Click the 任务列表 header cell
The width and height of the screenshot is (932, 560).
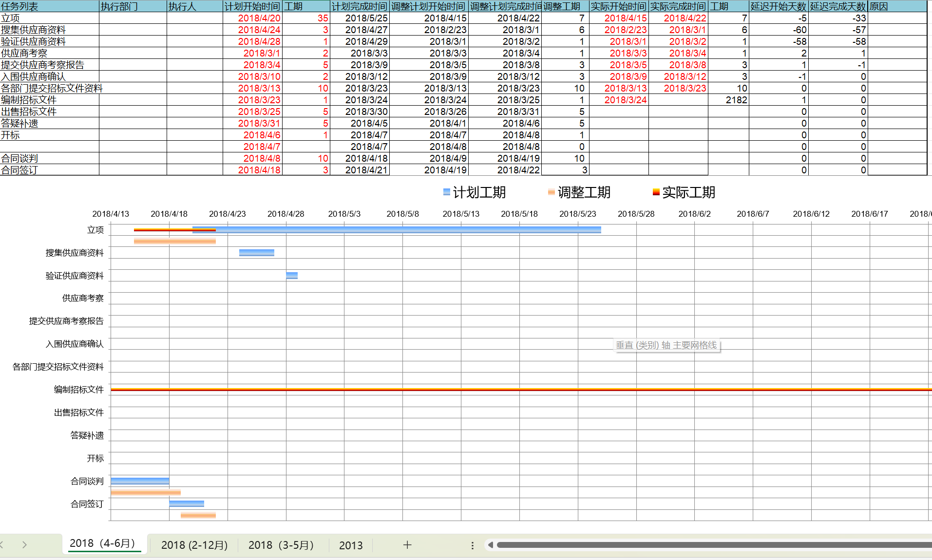coord(49,6)
